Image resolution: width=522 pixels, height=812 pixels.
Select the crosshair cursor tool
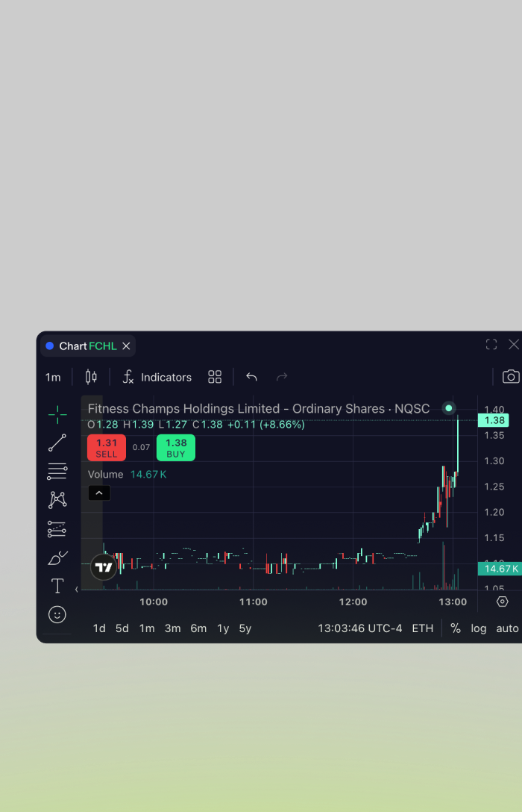point(57,414)
